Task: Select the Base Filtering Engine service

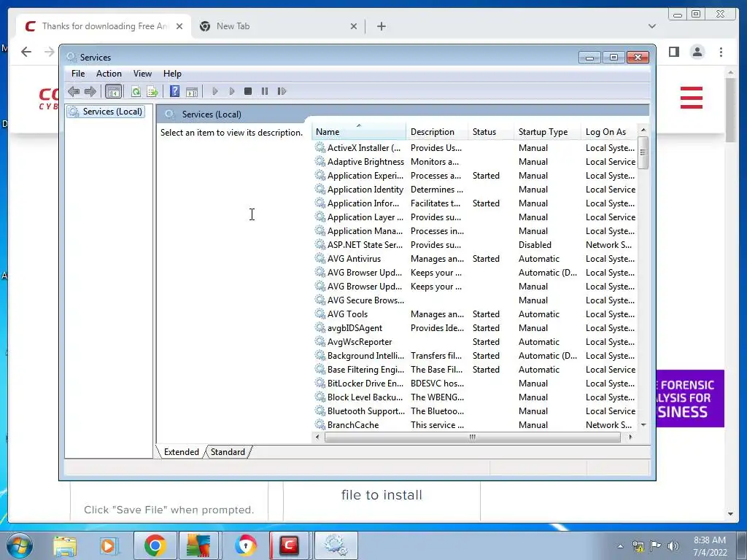Action: [475, 369]
